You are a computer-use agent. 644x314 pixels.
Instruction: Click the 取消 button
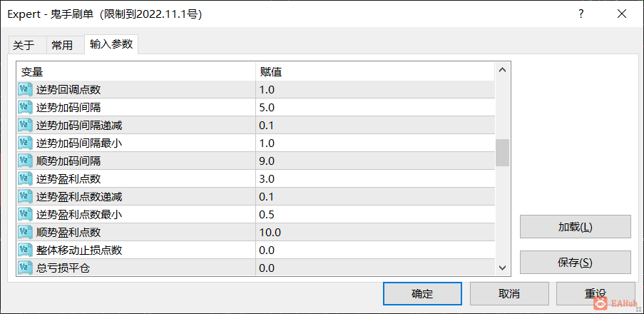[x=509, y=294]
